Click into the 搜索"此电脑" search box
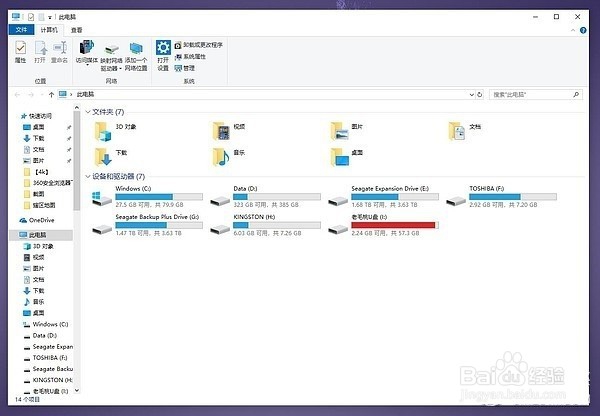Screen dimensions: 600x416 pos(536,95)
